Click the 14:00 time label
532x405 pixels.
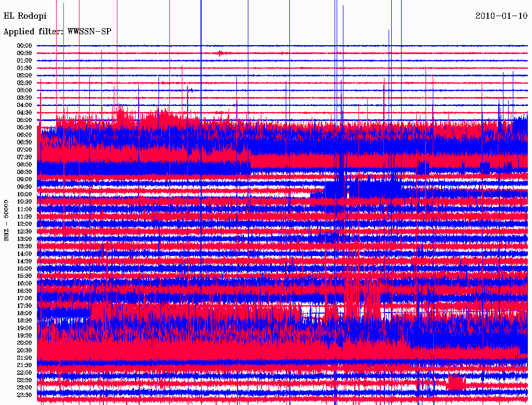[x=24, y=253]
